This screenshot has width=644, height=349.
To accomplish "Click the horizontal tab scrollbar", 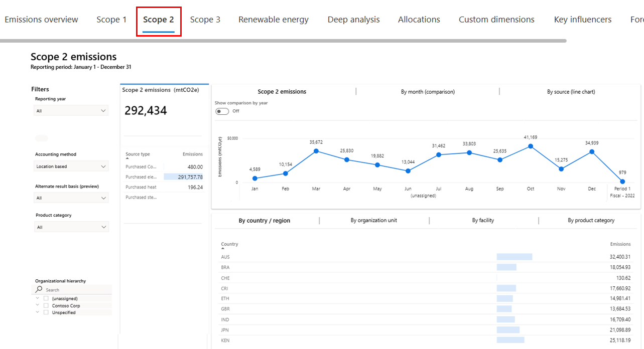I will point(283,41).
